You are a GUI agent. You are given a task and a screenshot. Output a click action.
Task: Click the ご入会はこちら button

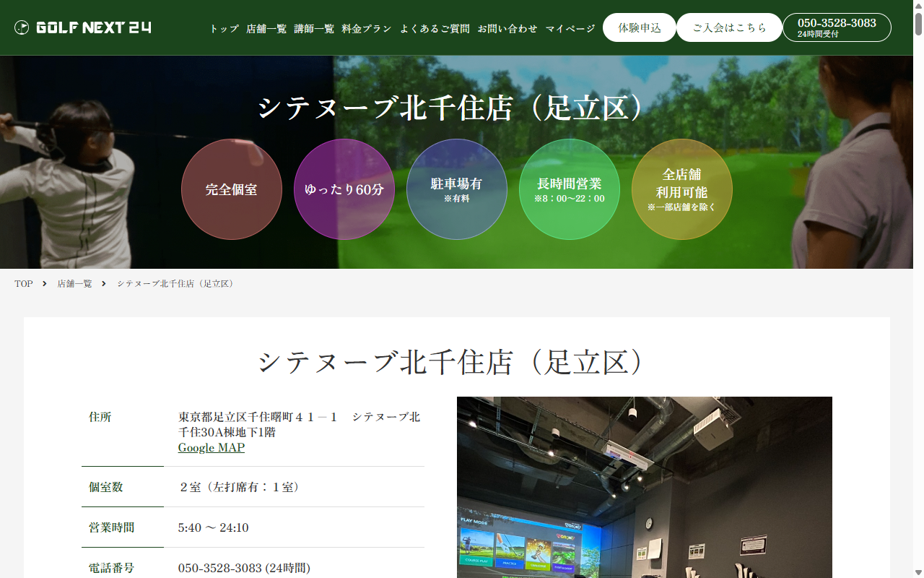[x=729, y=27]
